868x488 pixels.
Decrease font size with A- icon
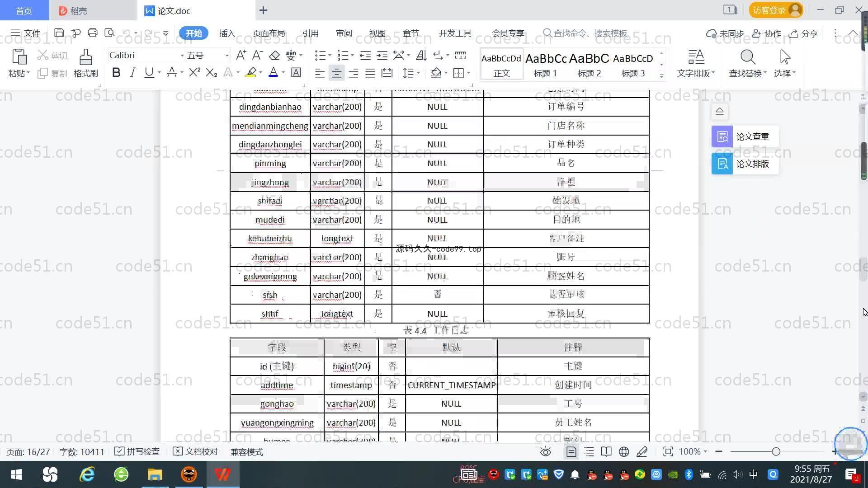point(257,55)
